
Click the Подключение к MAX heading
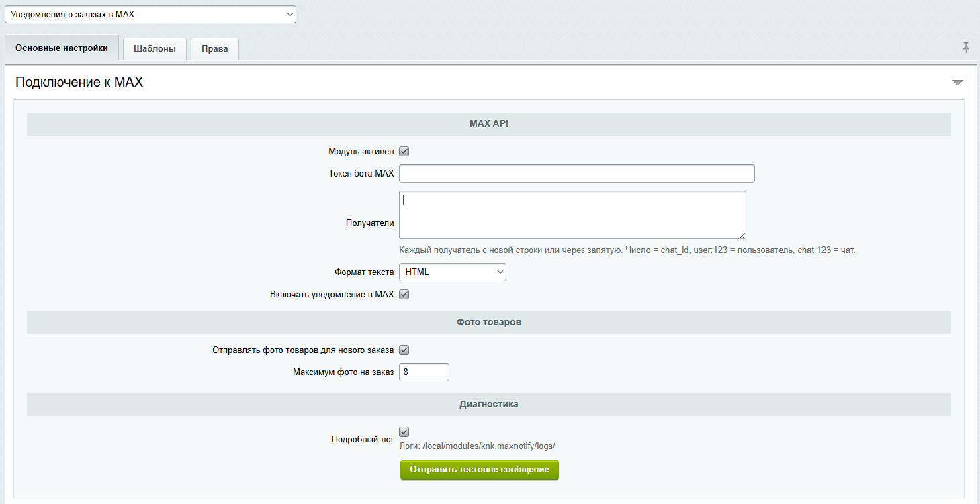[x=79, y=83]
